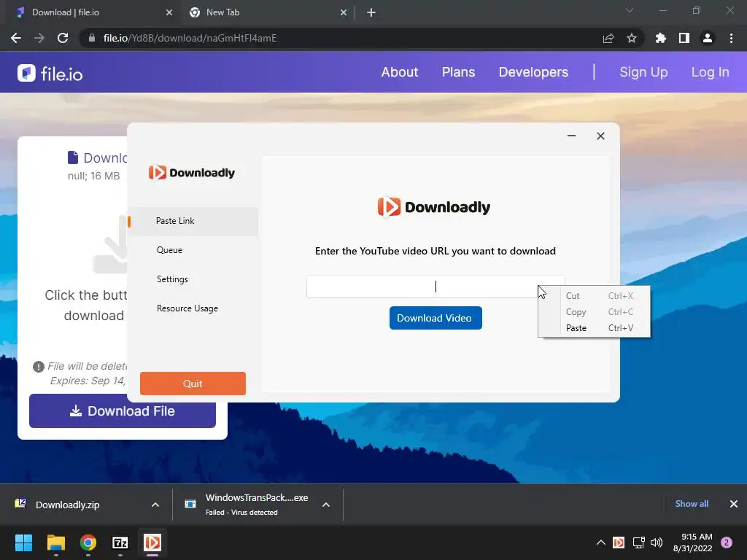Reload the file.io page
Image resolution: width=747 pixels, height=560 pixels.
tap(63, 38)
